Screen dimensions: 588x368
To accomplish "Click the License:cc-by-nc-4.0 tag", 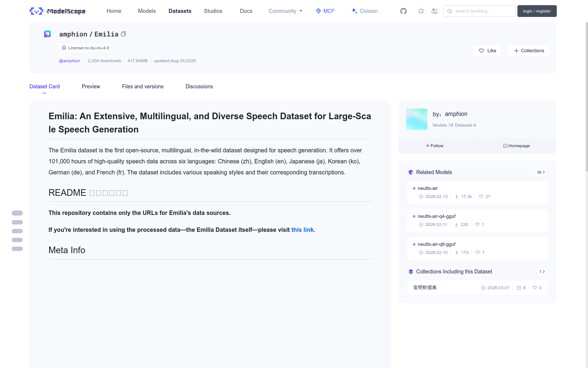I will coord(85,48).
